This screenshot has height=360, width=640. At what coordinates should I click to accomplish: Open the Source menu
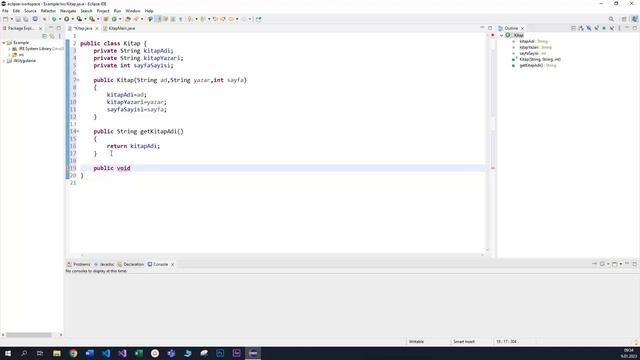[x=30, y=11]
